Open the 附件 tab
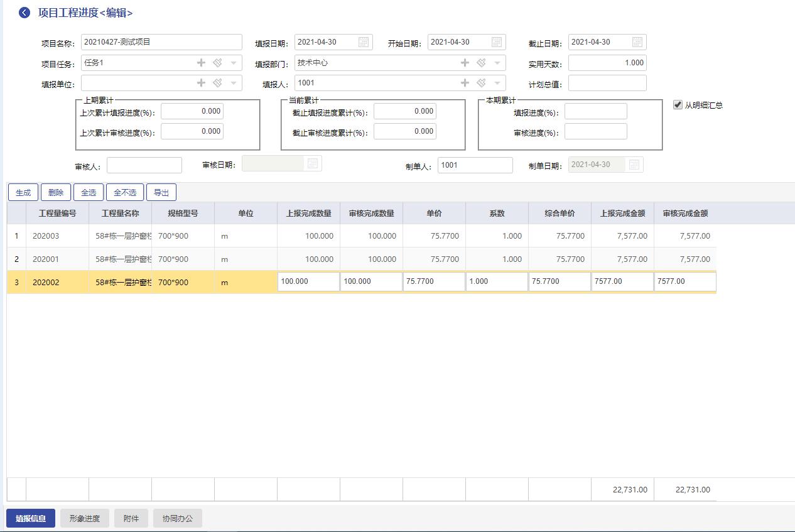 click(131, 518)
